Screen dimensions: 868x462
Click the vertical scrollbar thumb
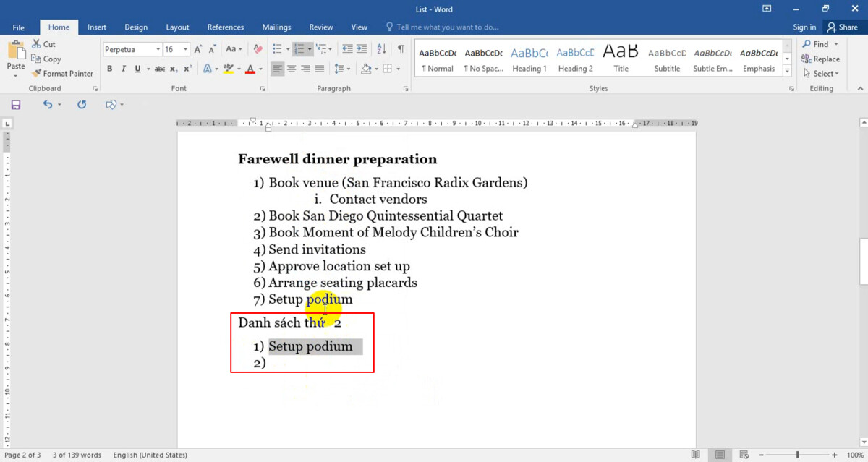pos(863,262)
